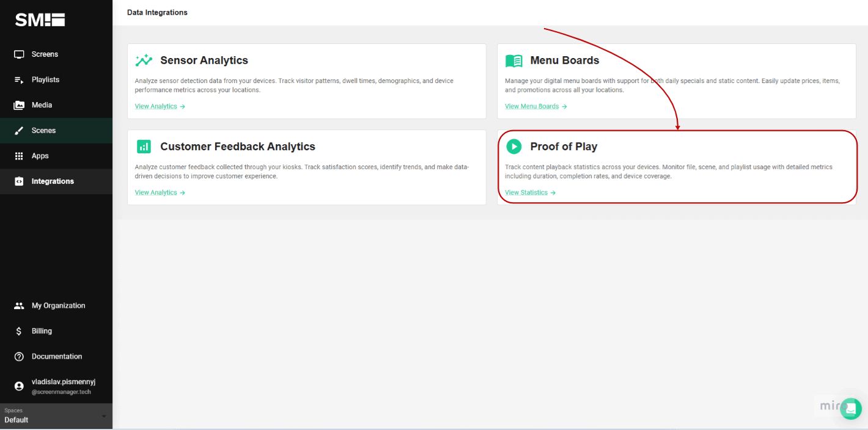The height and width of the screenshot is (430, 868).
Task: Click the Playlists queue icon
Action: tap(19, 80)
